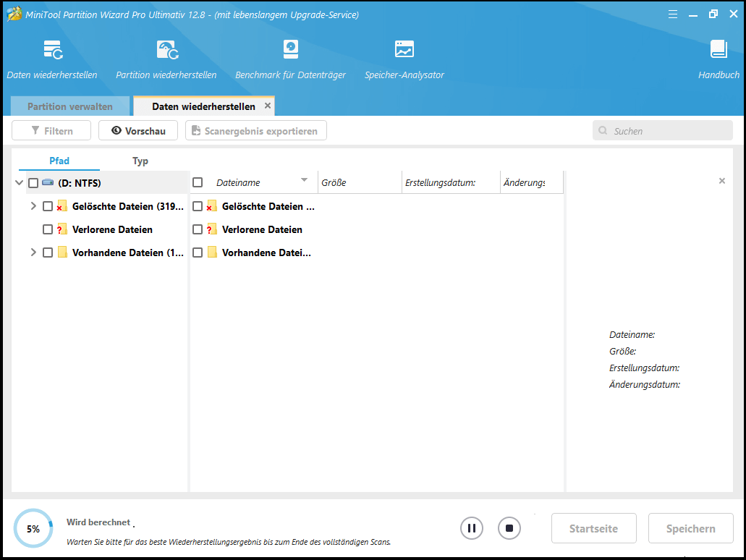
Task: Click Dateiname column sort arrow
Action: click(x=304, y=180)
